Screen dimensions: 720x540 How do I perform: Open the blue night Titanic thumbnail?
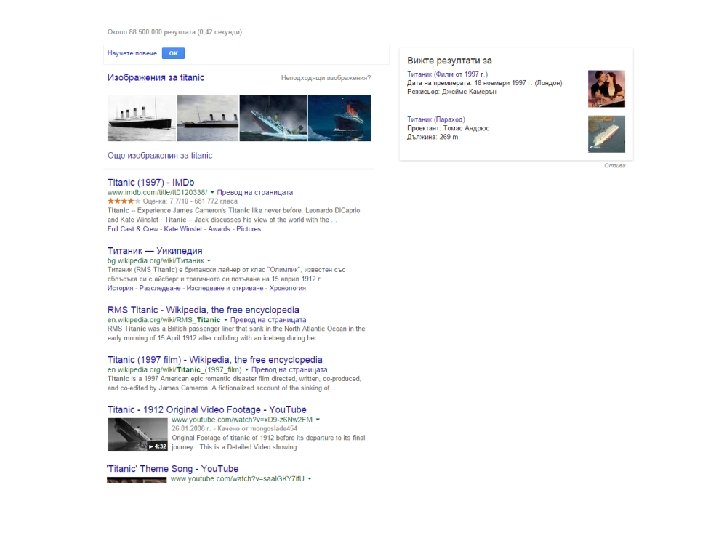coord(339,118)
